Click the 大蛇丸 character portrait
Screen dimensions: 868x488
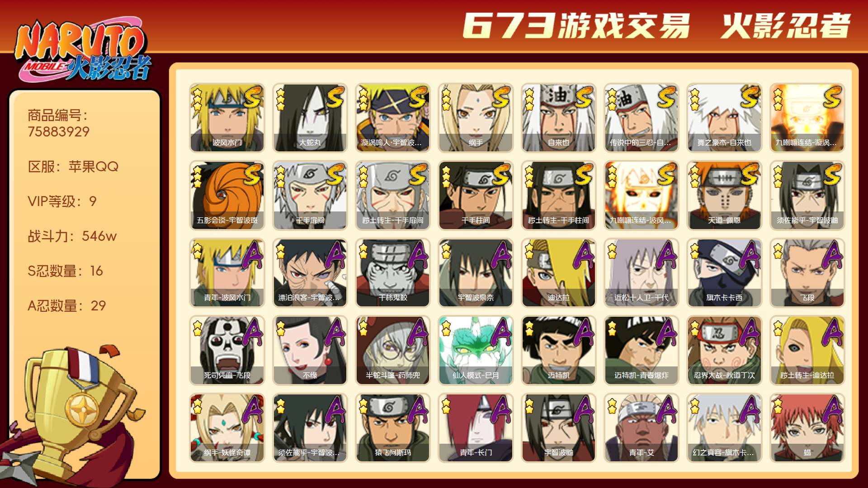pos(310,117)
